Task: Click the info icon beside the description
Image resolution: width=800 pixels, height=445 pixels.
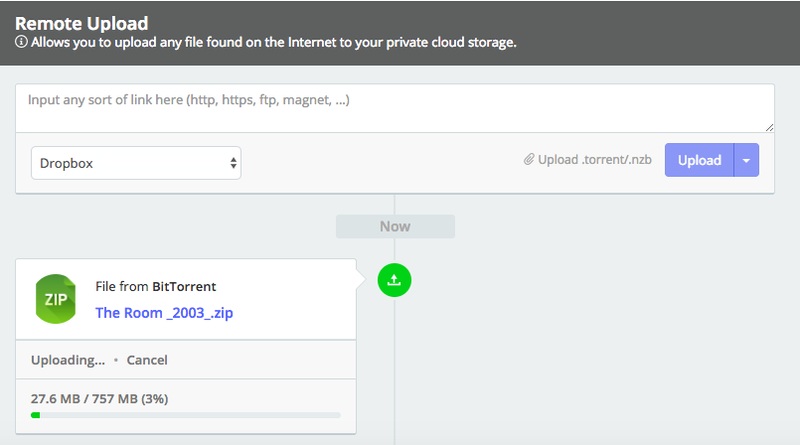Action: point(21,44)
